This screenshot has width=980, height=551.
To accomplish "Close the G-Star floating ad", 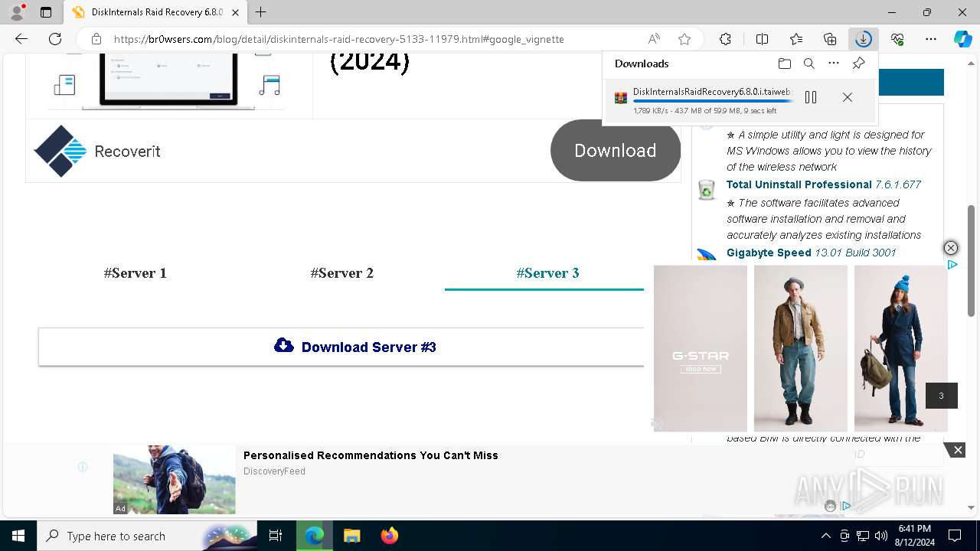I will (x=950, y=248).
